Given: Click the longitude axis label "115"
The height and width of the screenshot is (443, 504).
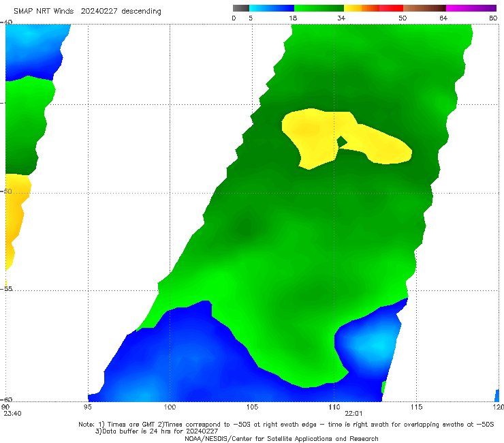Looking at the screenshot, I should (x=416, y=407).
